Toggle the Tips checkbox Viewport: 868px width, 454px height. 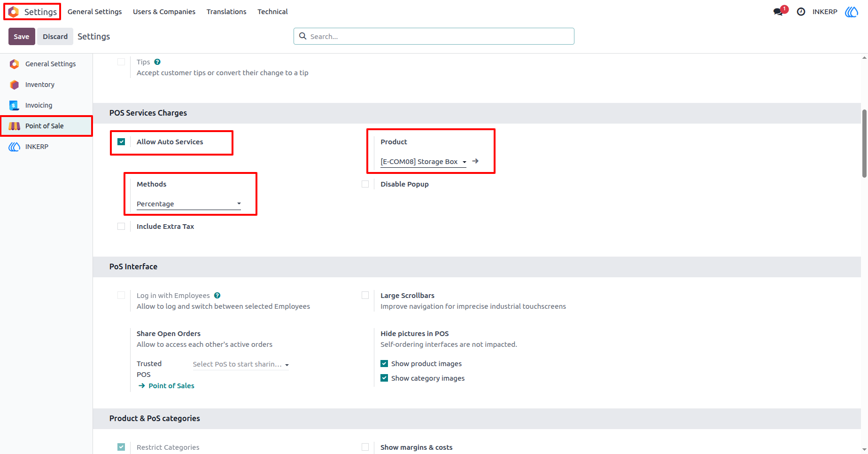121,62
